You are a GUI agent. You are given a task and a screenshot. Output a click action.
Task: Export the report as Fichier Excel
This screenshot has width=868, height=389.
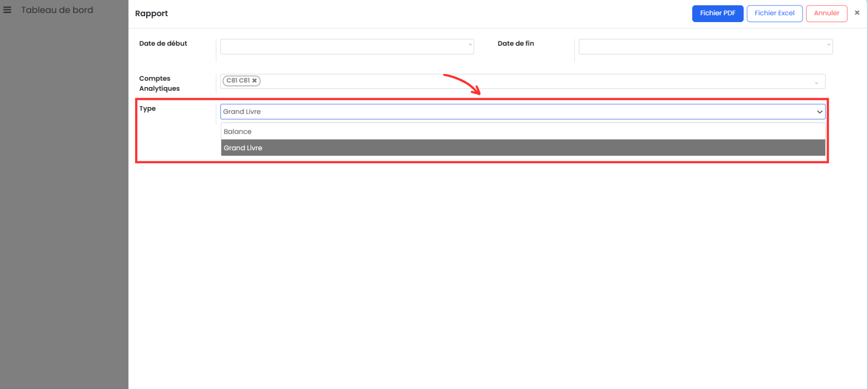pyautogui.click(x=774, y=13)
